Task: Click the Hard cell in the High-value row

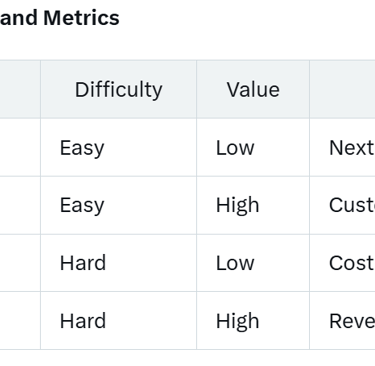Action: [118, 321]
